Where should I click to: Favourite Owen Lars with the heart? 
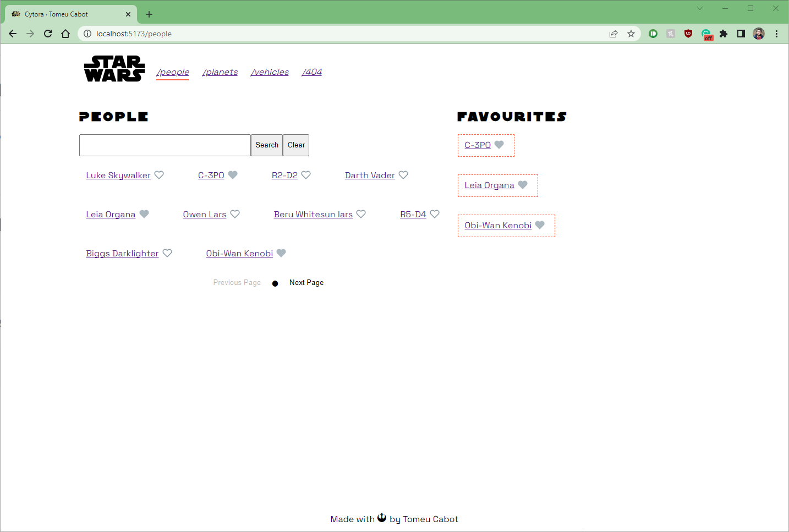click(235, 214)
